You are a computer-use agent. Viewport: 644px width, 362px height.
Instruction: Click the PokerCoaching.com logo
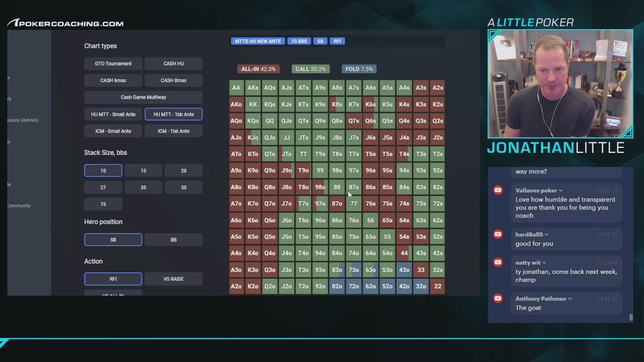65,23
